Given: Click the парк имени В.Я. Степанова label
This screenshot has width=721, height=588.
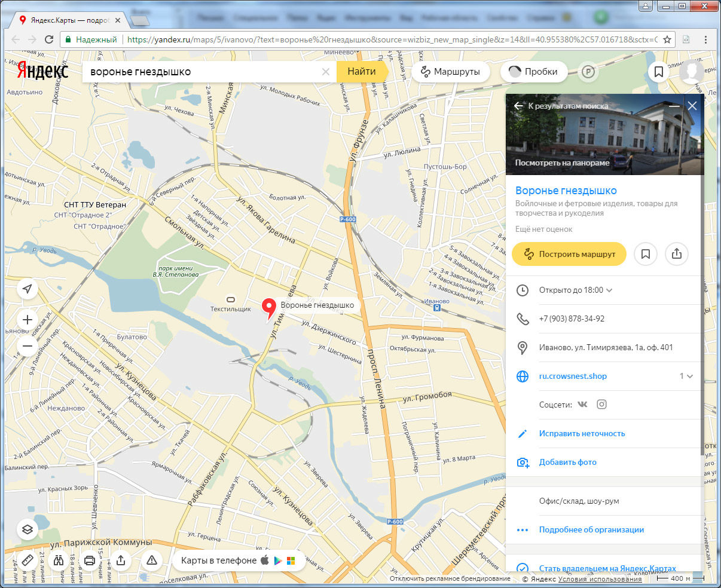Looking at the screenshot, I should pyautogui.click(x=175, y=272).
